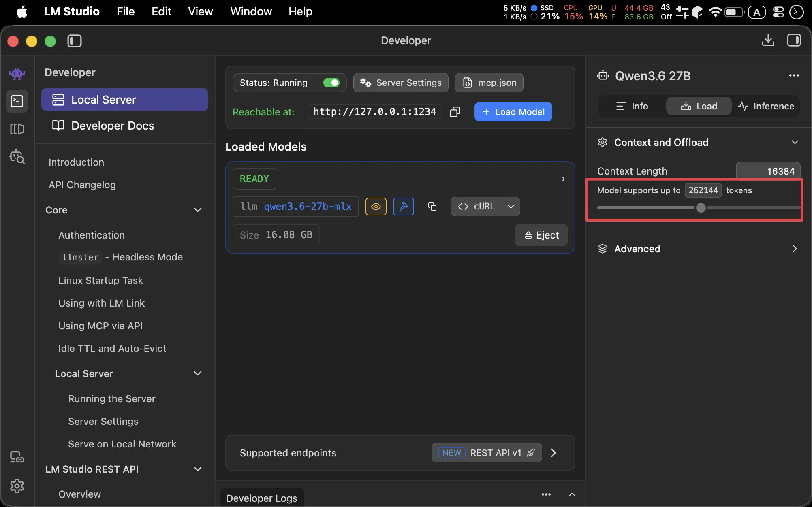Screen dimensions: 812x507
Task: Open the mcp.json file button
Action: pyautogui.click(x=489, y=83)
